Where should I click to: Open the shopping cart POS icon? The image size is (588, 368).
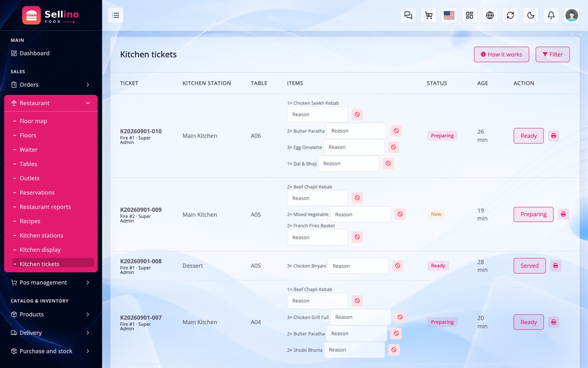(429, 15)
